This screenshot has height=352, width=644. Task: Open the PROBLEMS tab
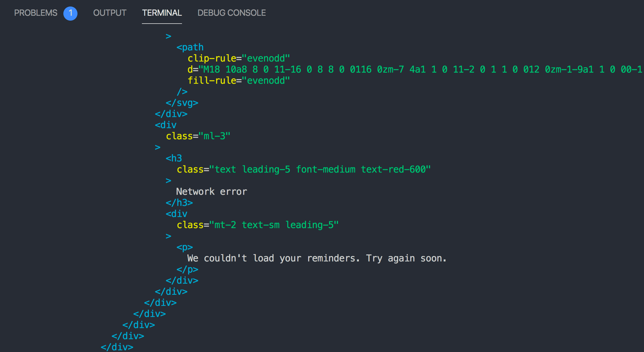pos(36,13)
